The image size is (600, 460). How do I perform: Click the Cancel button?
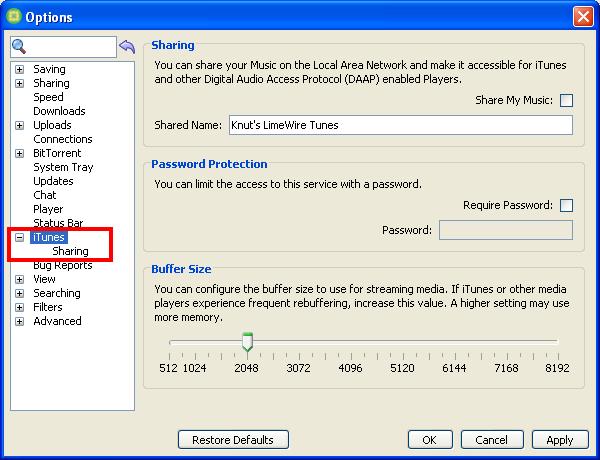[x=492, y=440]
